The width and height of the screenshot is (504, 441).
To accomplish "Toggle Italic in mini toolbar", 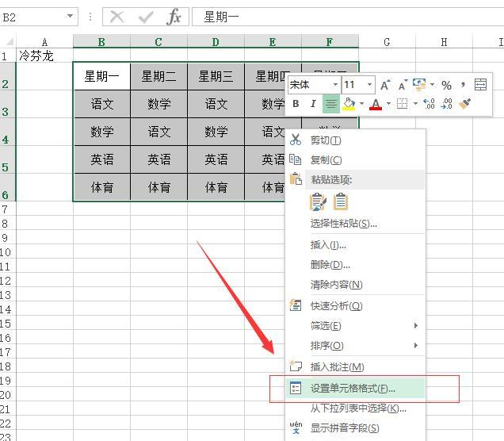I will tap(313, 104).
